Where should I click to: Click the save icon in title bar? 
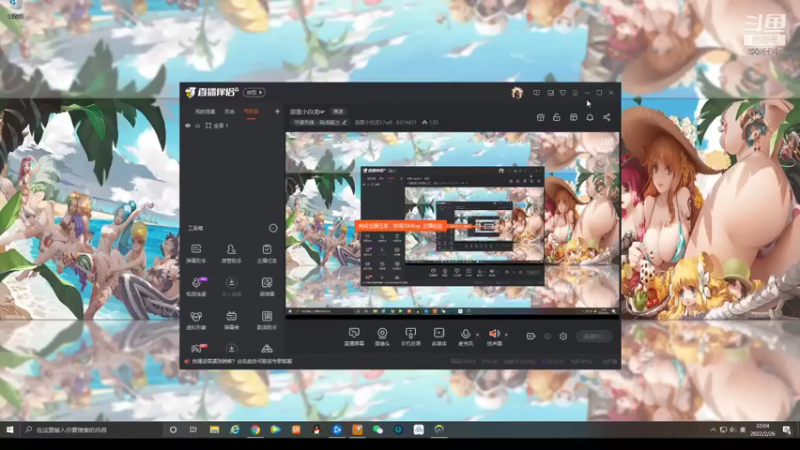[551, 93]
